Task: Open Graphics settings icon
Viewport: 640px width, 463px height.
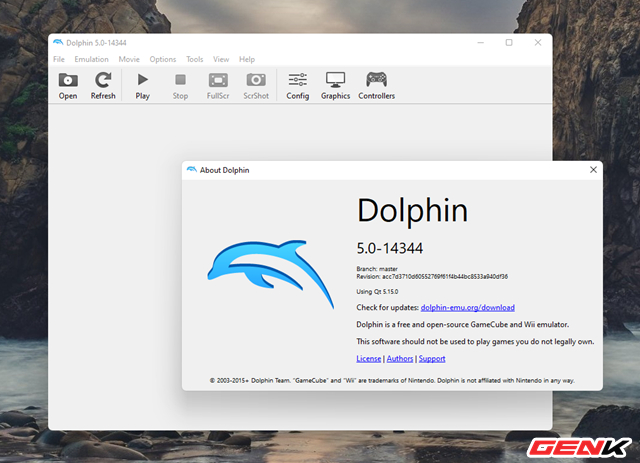Action: pos(335,86)
